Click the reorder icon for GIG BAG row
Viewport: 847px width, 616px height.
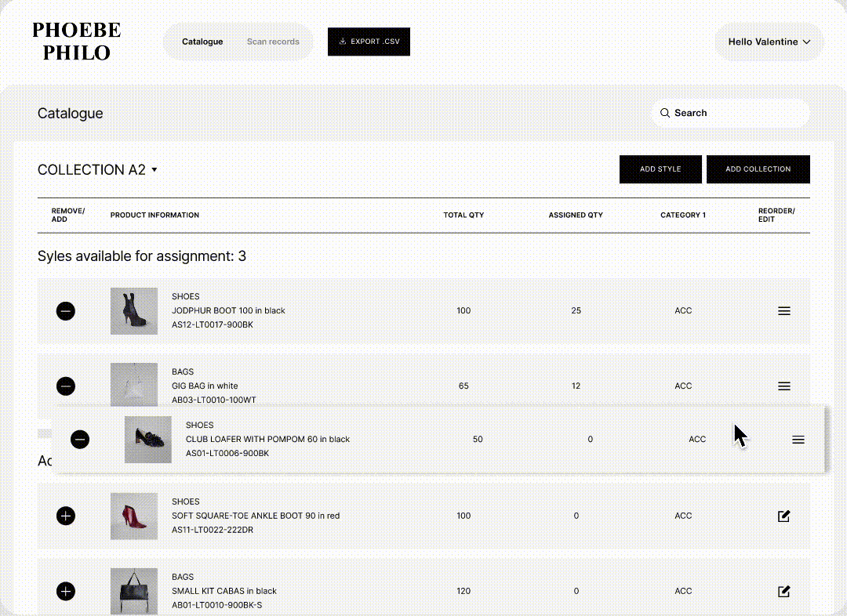(x=783, y=386)
